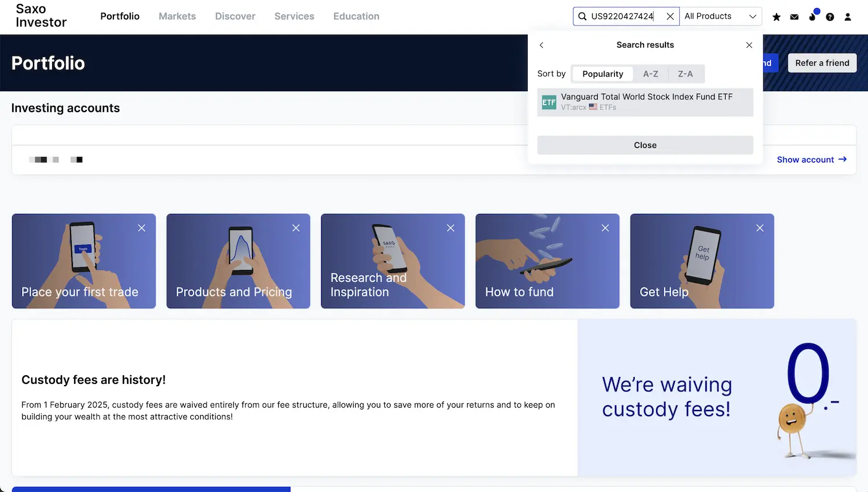Clear the search field text
Screen dimensions: 868x492
(670, 16)
